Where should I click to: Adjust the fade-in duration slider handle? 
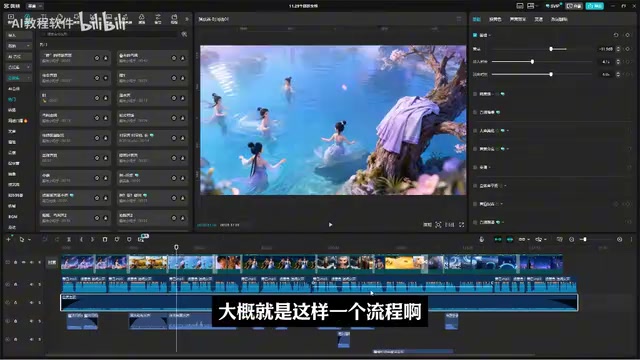point(532,62)
